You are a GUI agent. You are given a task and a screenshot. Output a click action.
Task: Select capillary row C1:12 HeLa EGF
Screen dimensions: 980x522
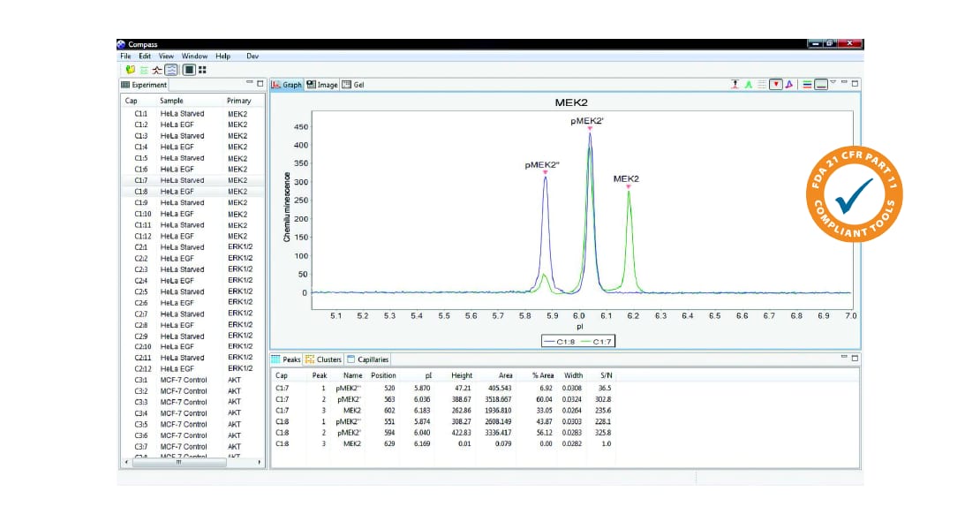pyautogui.click(x=192, y=237)
